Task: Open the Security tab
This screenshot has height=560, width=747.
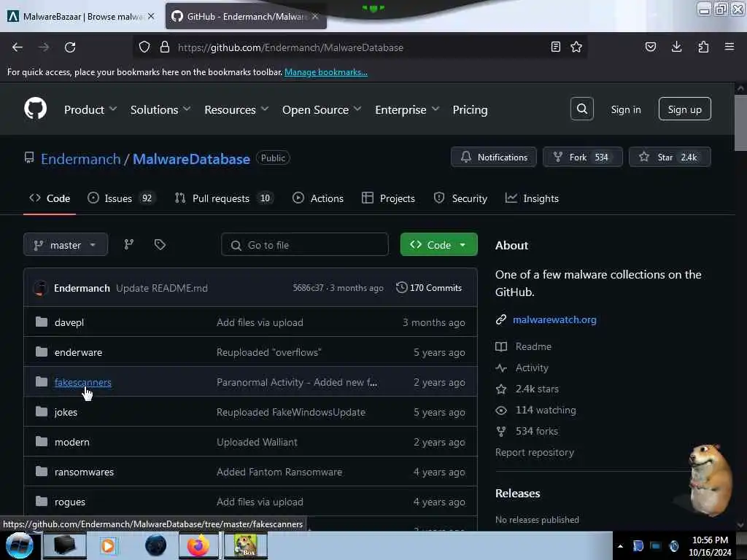Action: pos(460,198)
